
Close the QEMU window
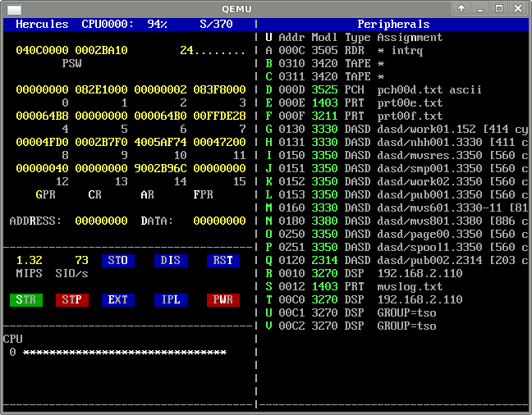(518, 8)
